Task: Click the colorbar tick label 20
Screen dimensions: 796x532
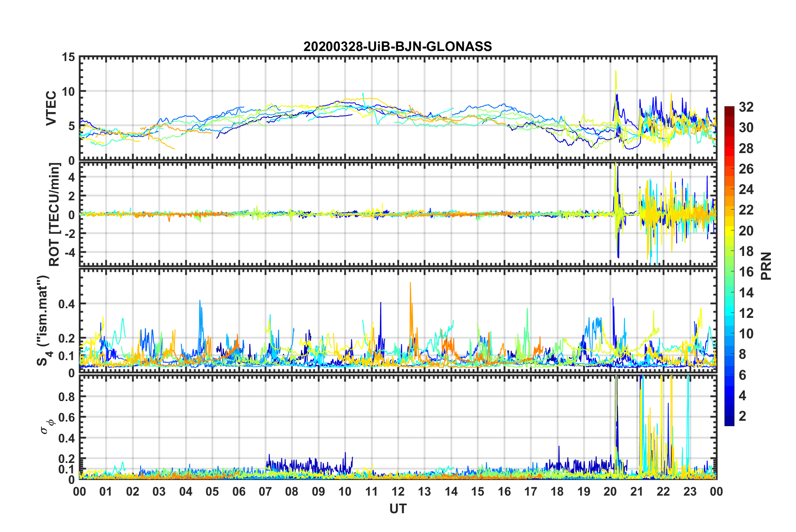Action: (746, 231)
